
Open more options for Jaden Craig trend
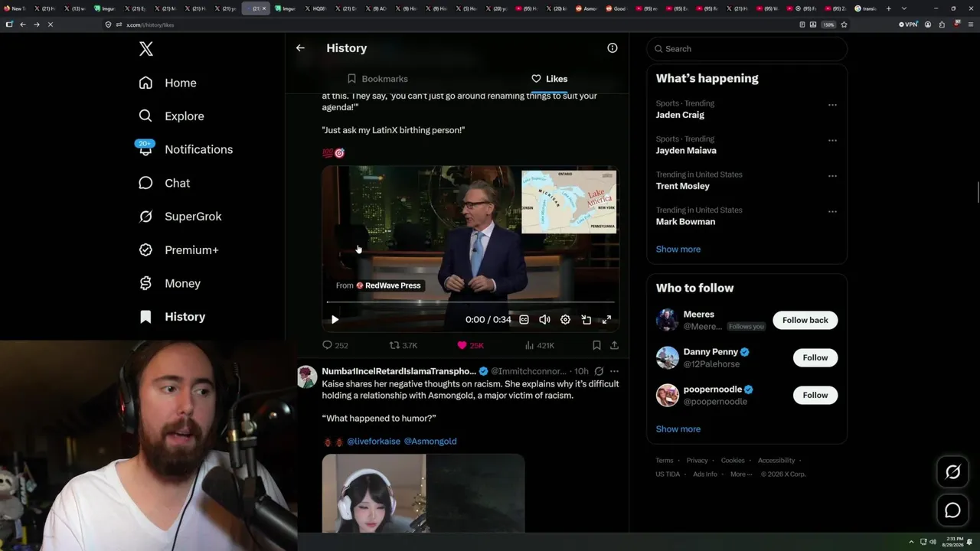click(x=832, y=105)
